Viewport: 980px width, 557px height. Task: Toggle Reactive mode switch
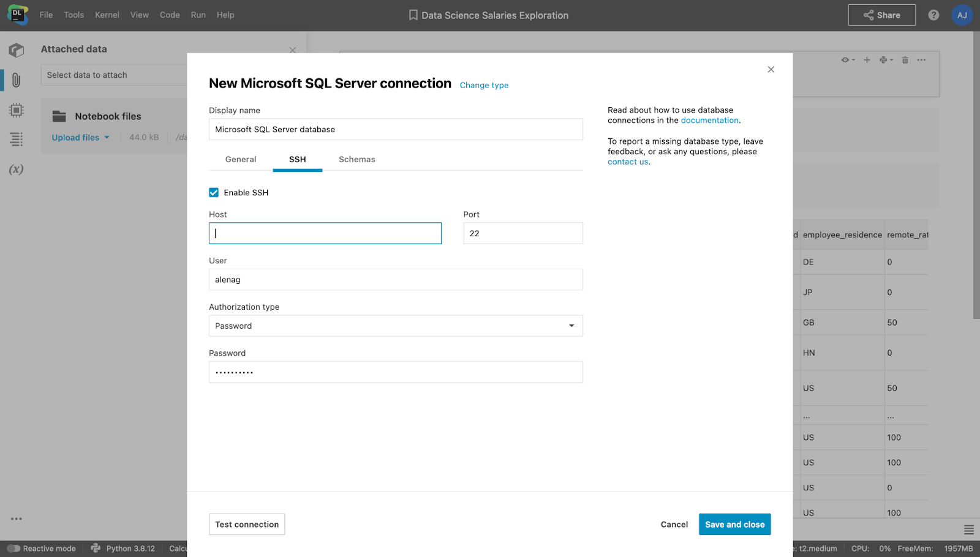pyautogui.click(x=13, y=548)
